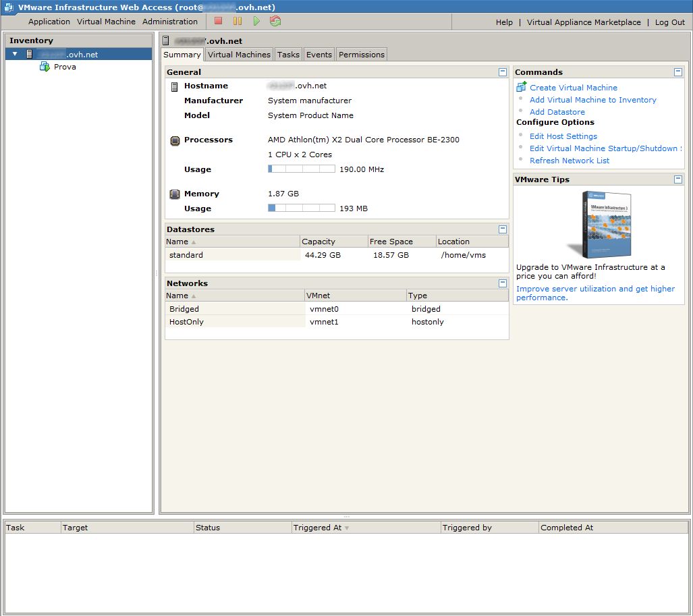Sort Networks by Name column

235,296
